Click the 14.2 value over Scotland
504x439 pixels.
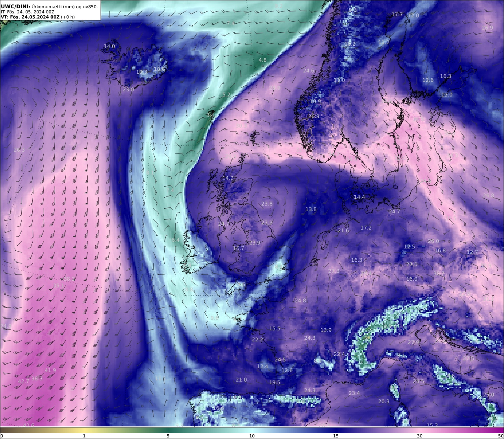228,178
